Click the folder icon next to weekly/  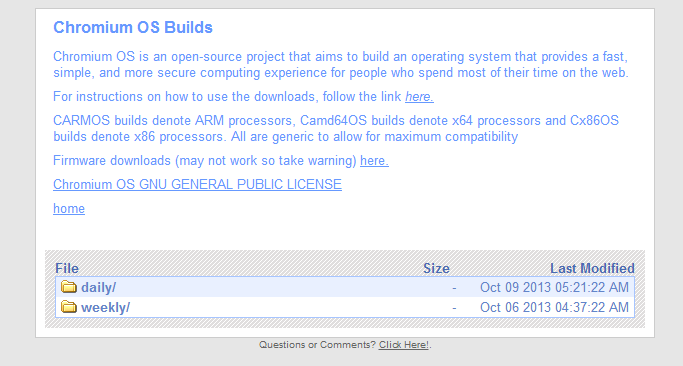tap(69, 307)
